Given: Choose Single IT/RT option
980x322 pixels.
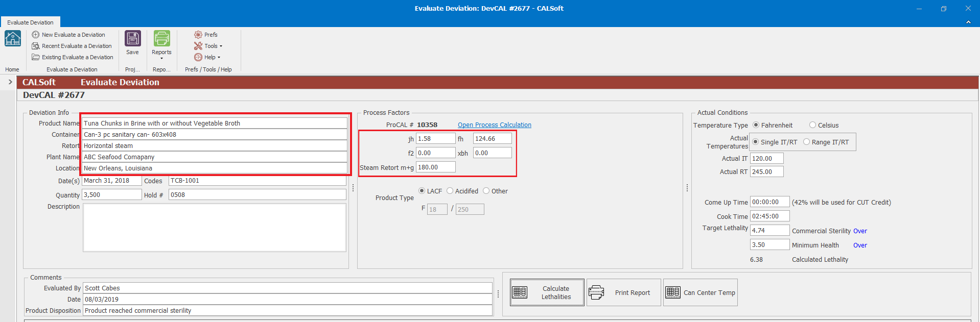Looking at the screenshot, I should (755, 142).
